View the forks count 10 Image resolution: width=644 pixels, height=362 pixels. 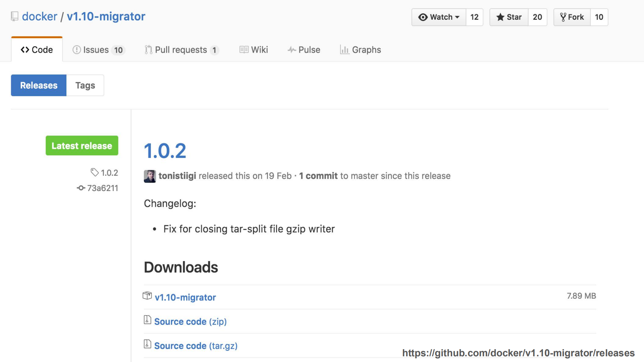[599, 17]
